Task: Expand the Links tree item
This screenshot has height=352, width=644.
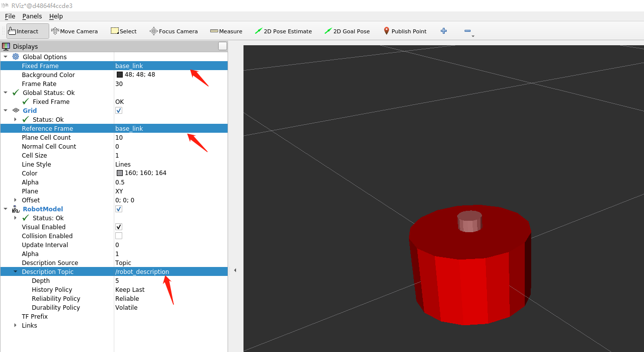Action: click(x=15, y=326)
